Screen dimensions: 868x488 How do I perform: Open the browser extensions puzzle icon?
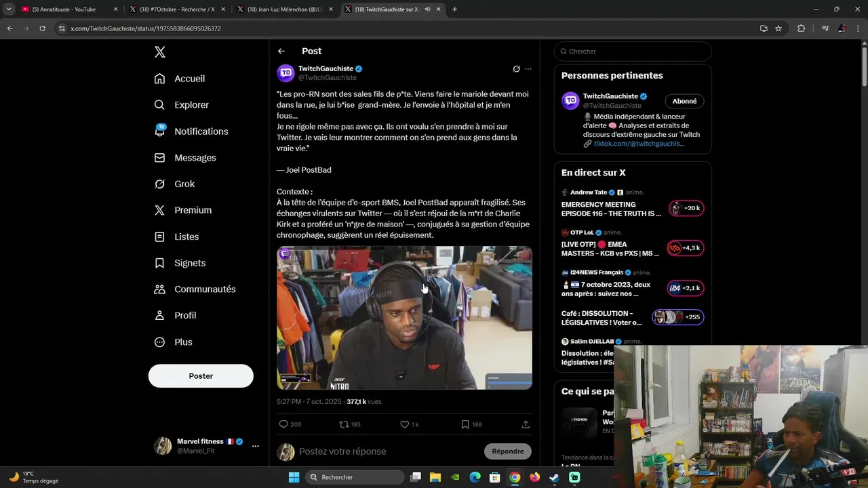[x=801, y=28]
